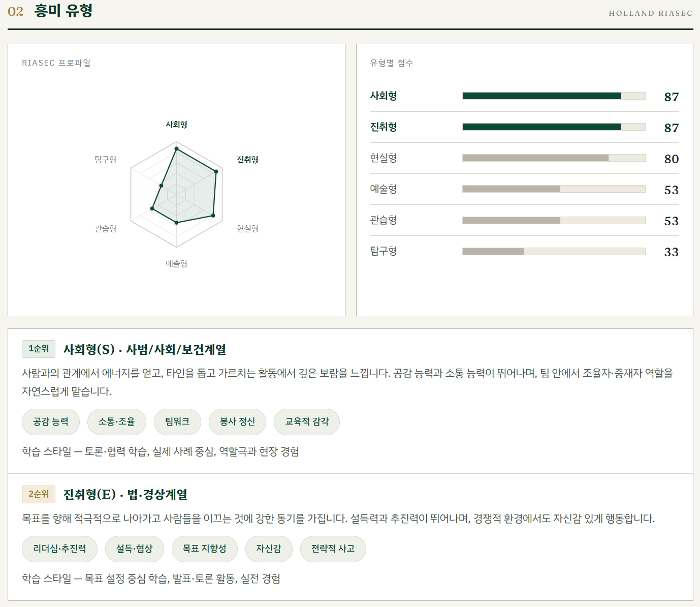Click the 흥미 유형 section title
Viewport: 700px width, 607px height.
click(x=63, y=11)
